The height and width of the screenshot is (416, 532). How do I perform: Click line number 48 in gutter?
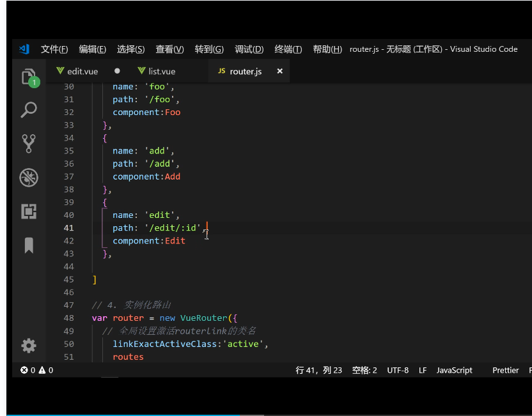tap(68, 318)
